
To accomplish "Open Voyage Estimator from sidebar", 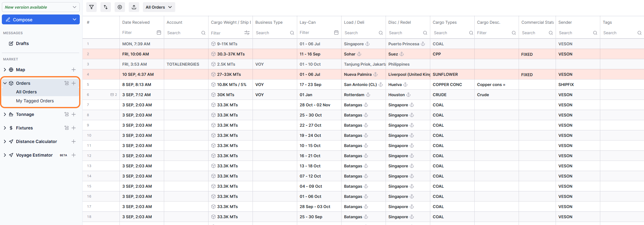I will pyautogui.click(x=34, y=155).
